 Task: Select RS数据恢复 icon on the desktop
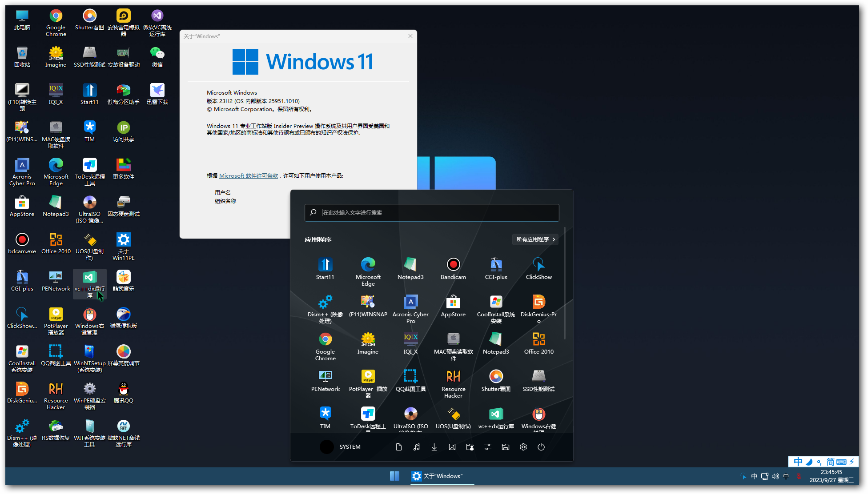point(56,430)
